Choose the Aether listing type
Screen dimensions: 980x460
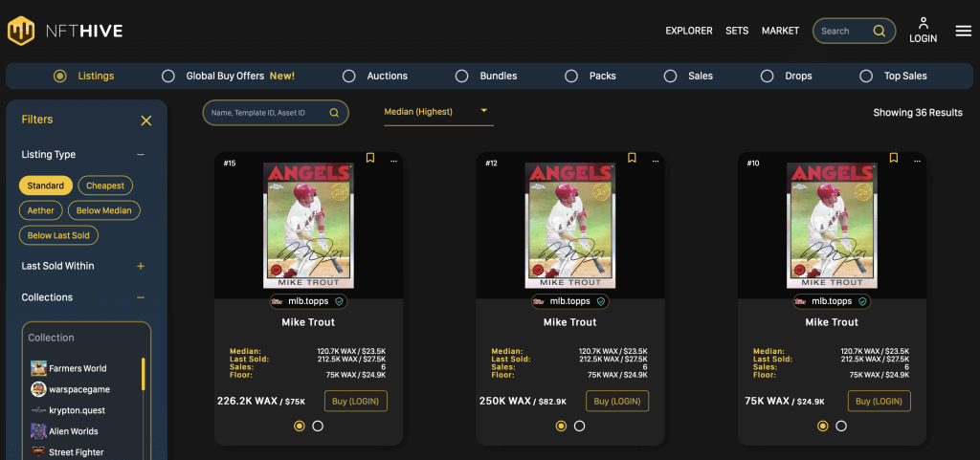coord(40,210)
